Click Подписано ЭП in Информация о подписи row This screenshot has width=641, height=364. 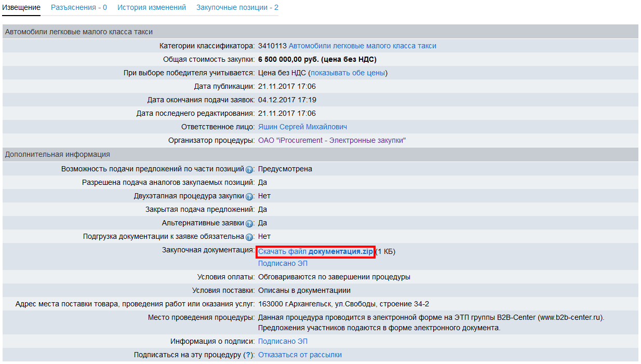pos(283,342)
